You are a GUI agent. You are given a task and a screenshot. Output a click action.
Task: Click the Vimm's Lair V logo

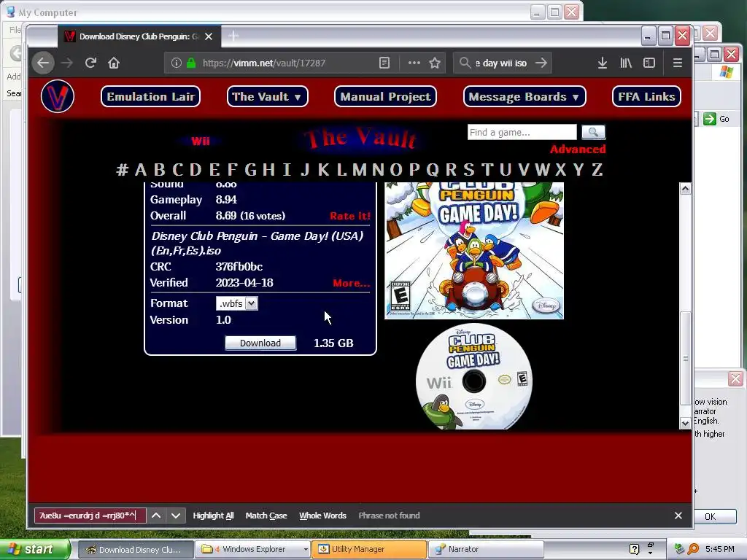[58, 96]
